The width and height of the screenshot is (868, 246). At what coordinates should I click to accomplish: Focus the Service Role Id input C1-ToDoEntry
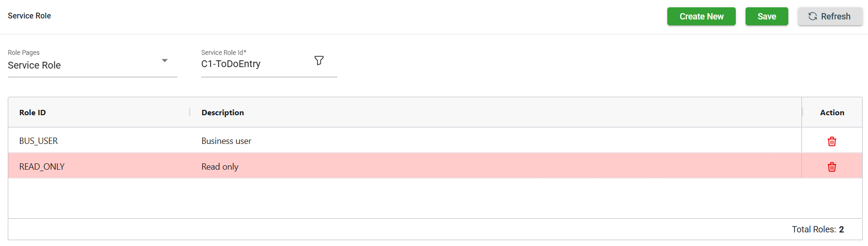tap(253, 64)
